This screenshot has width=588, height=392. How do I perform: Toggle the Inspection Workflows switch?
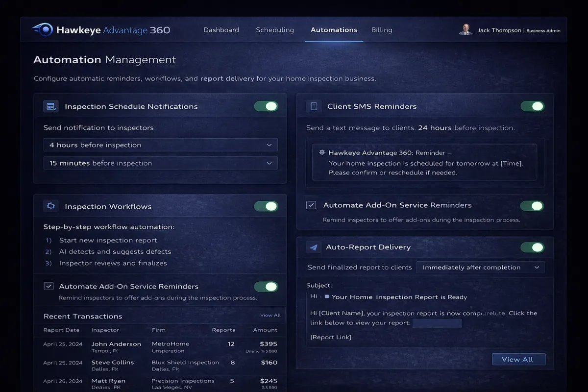pos(266,206)
